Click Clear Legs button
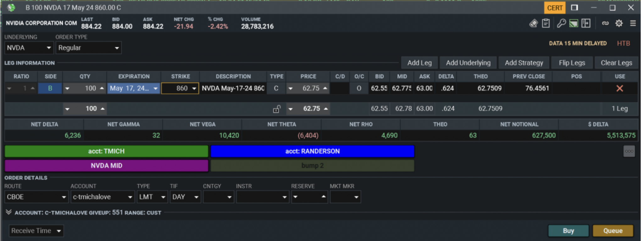The width and height of the screenshot is (644, 241). tap(616, 63)
